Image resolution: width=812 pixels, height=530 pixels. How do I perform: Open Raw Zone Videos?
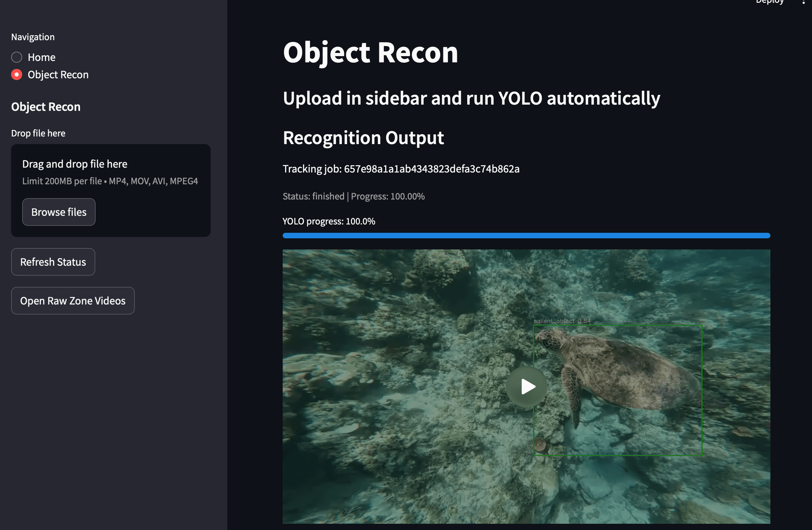(x=72, y=301)
